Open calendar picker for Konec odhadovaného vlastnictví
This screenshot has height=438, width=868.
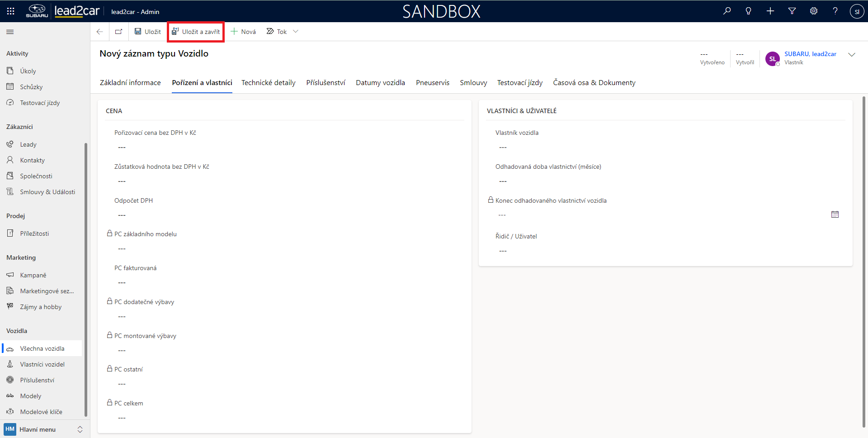click(835, 214)
